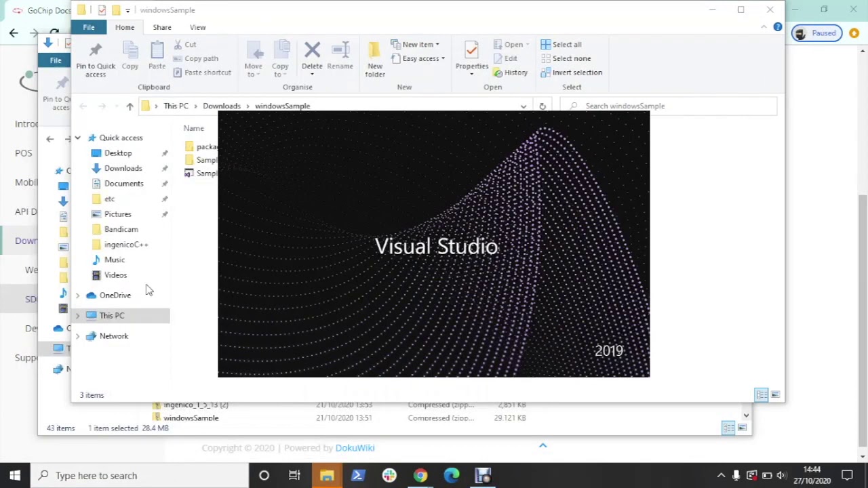Click Paste shortcut in the ribbon

click(202, 73)
